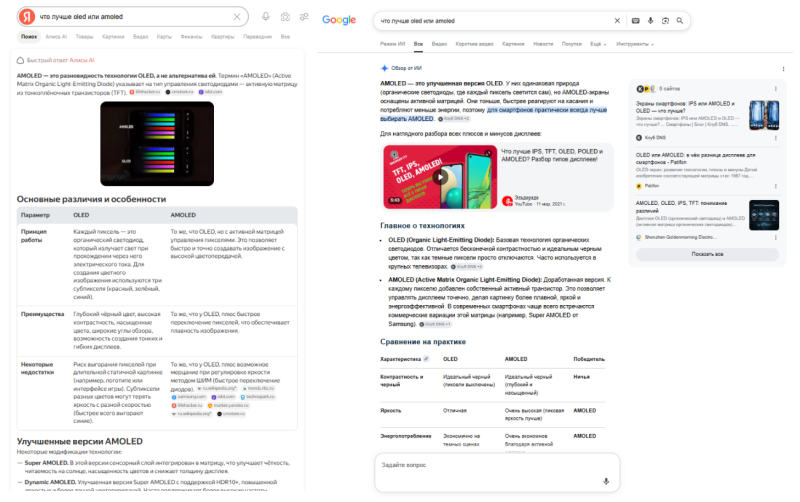Click 'Главное о технологиях' heading

tap(422, 225)
